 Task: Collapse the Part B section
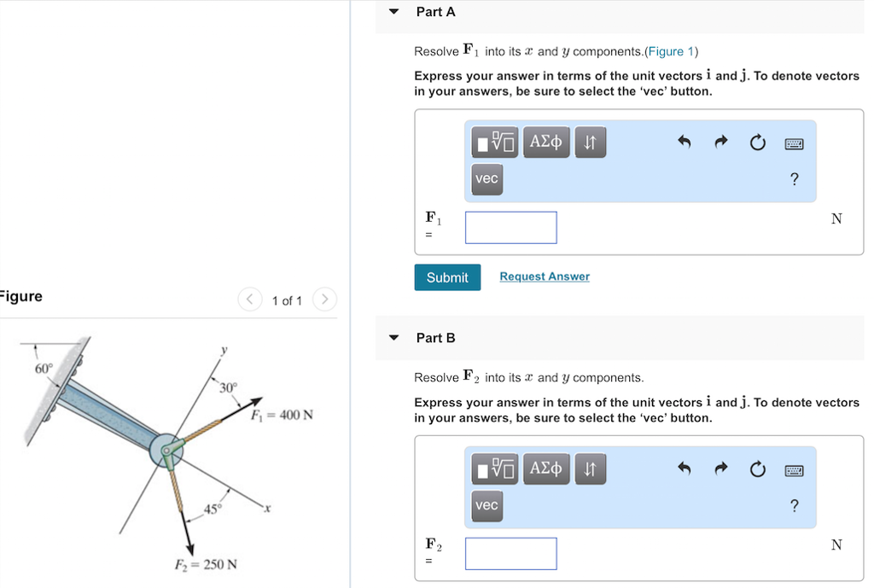[393, 337]
